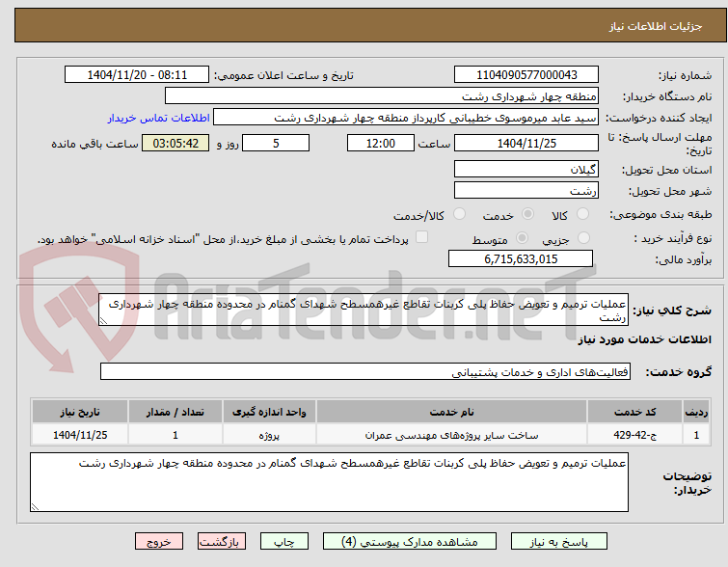Select the جزیی purchase type radio

tap(583, 238)
